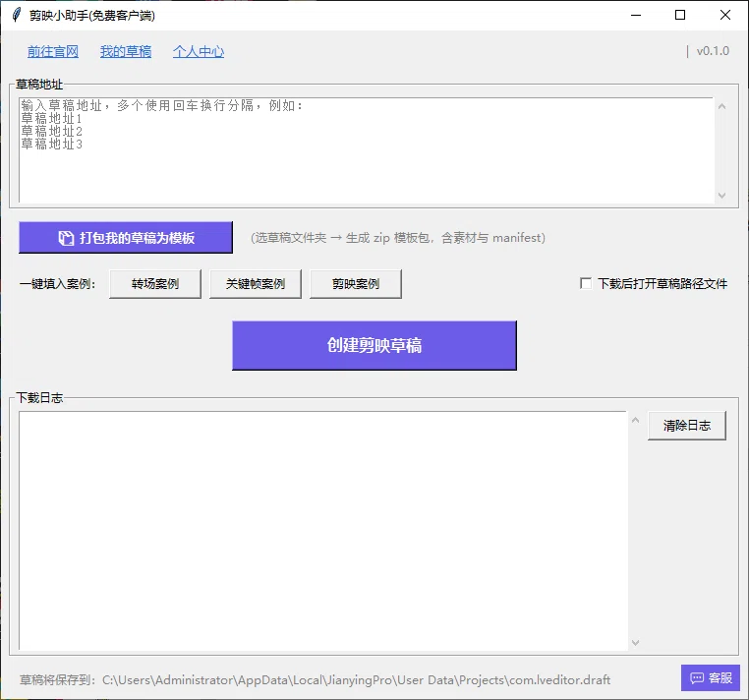Click the 下载日志 scrollbar down arrow
This screenshot has width=749, height=700.
click(635, 643)
